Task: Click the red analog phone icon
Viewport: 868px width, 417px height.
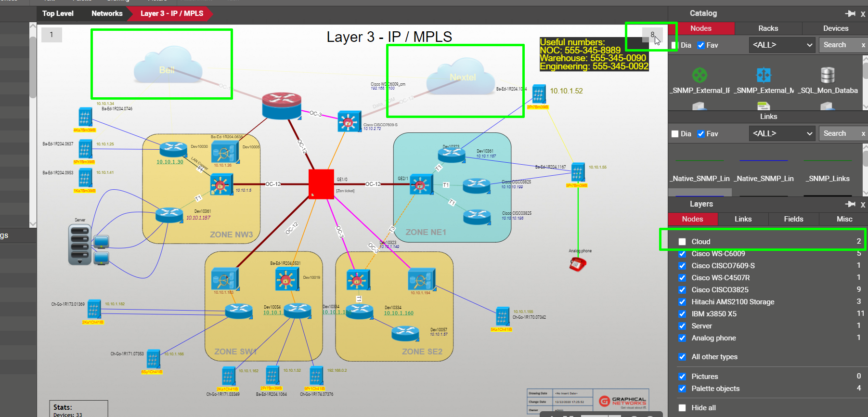Action: click(577, 264)
